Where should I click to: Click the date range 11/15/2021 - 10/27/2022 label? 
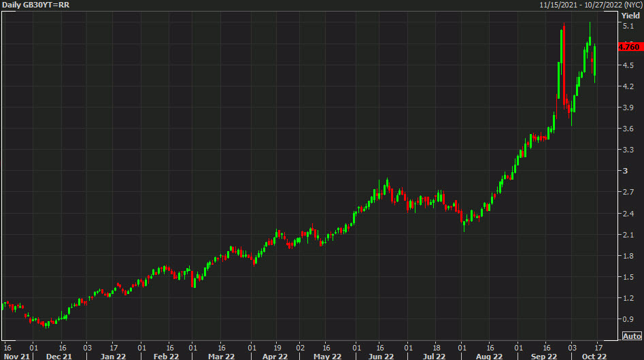coord(590,5)
